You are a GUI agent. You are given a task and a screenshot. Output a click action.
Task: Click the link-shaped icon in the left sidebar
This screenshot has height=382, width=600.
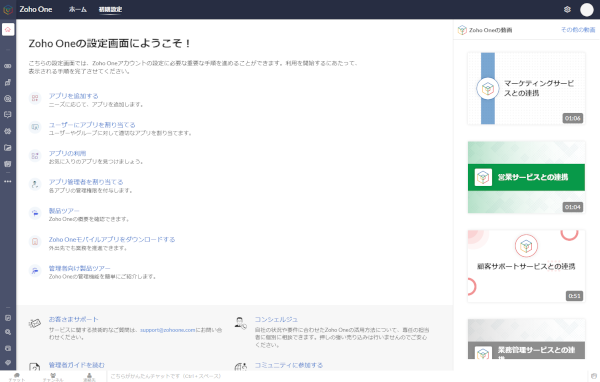pos(8,66)
